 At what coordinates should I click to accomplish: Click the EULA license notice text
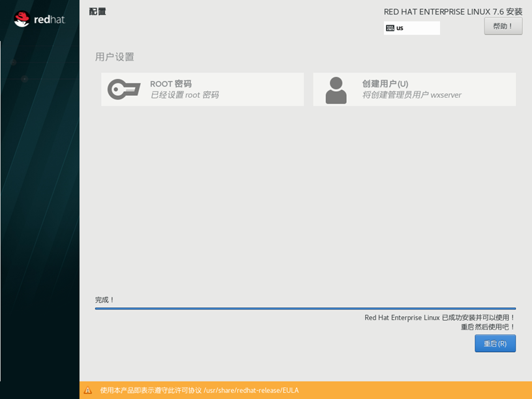pyautogui.click(x=199, y=390)
